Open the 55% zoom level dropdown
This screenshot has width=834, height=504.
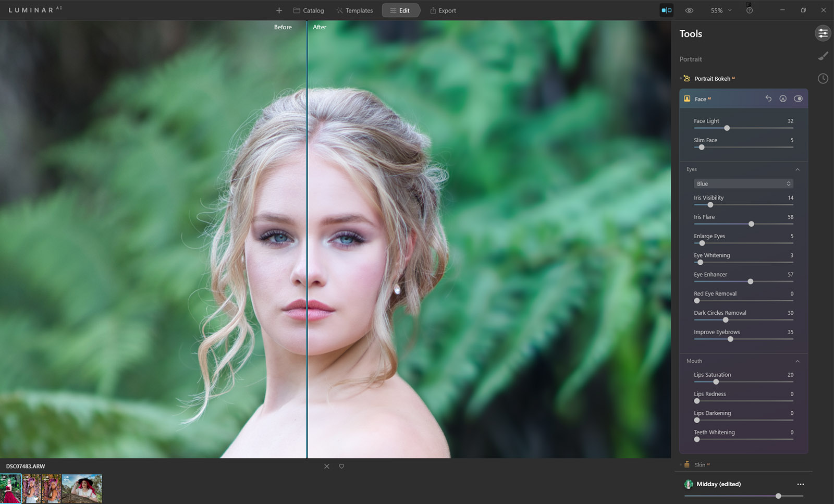tap(721, 10)
